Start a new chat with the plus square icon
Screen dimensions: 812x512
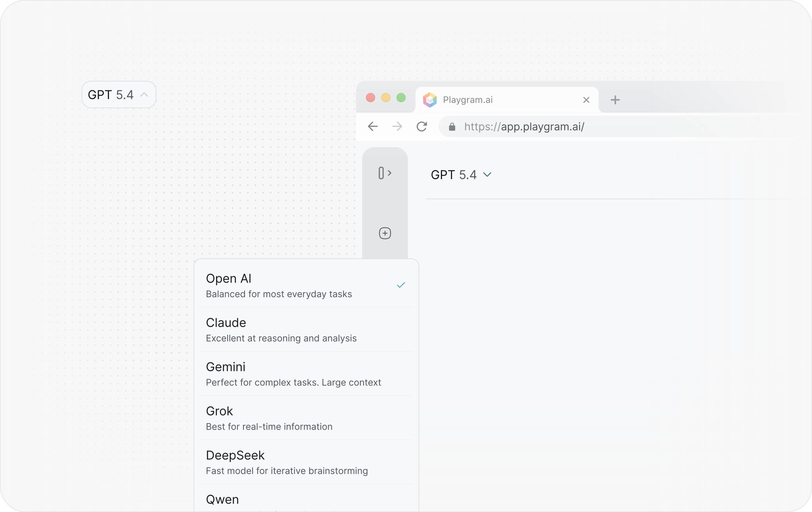pos(385,233)
